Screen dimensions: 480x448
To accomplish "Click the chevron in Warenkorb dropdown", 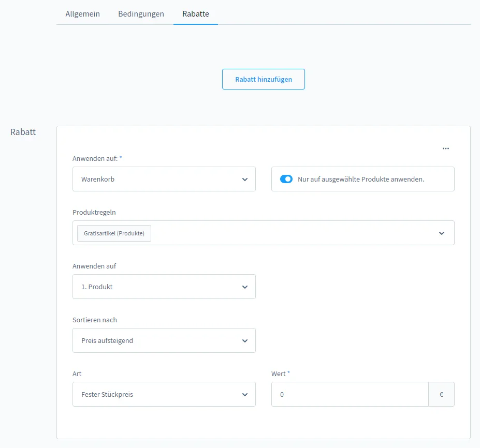I will pyautogui.click(x=245, y=180).
